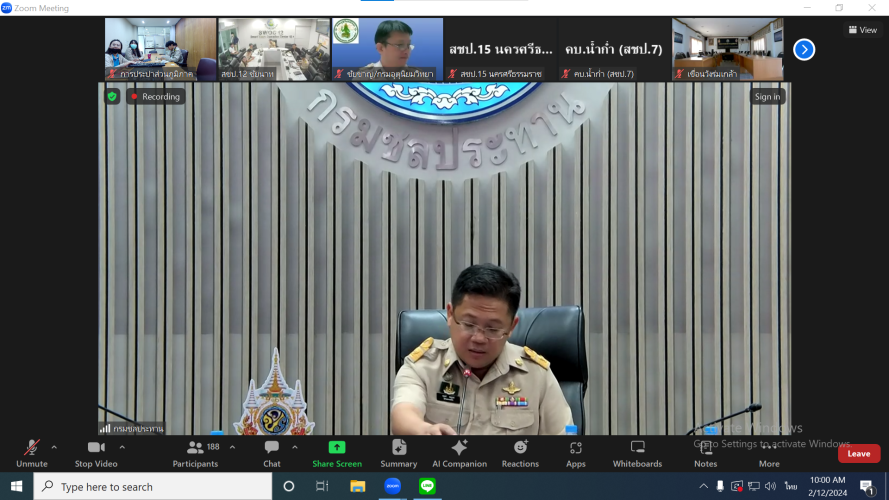Toggle Stop Video camera button
This screenshot has height=500, width=889.
coord(96,453)
